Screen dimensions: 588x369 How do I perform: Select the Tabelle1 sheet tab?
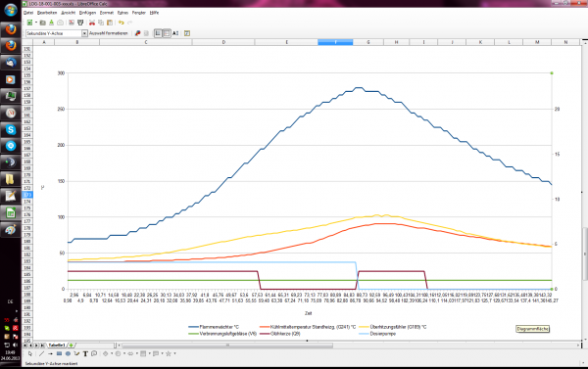coord(57,346)
